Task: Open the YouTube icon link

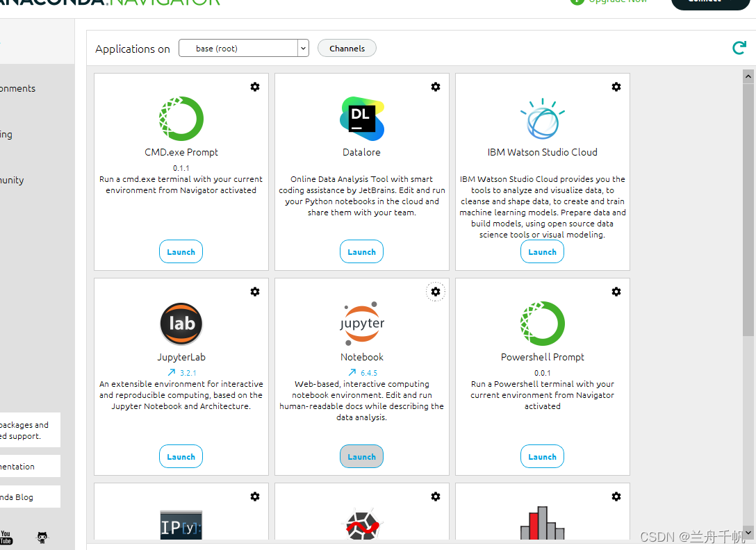Action: [x=6, y=537]
